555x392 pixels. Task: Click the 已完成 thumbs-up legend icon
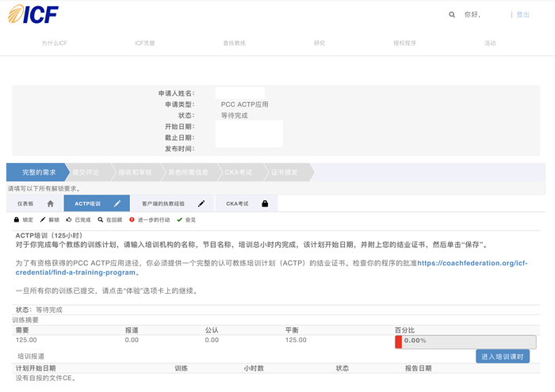[x=70, y=219]
